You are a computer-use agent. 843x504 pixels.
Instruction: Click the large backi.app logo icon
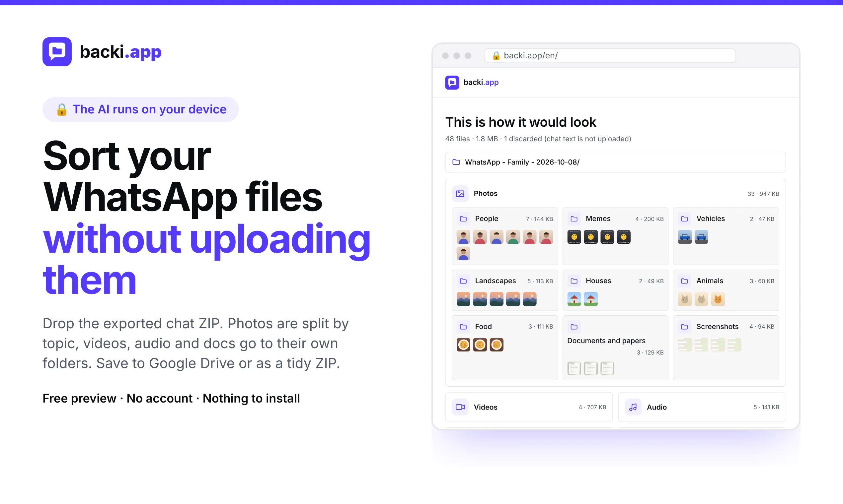coord(57,52)
